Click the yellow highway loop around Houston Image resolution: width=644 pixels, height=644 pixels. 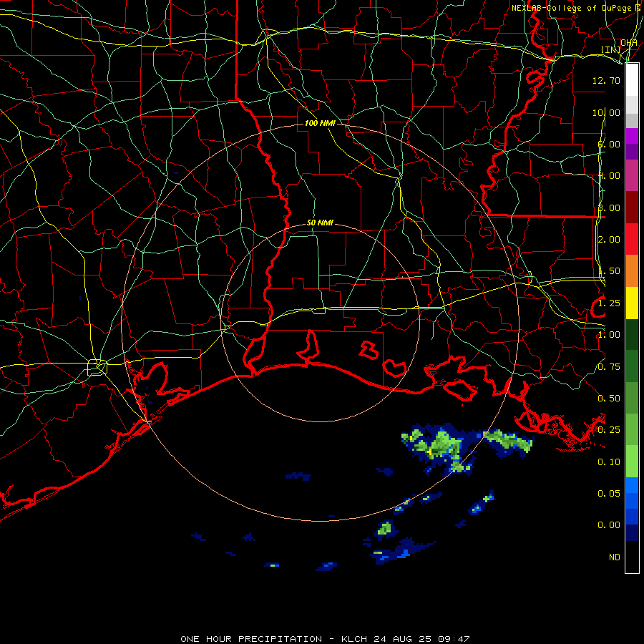97,368
